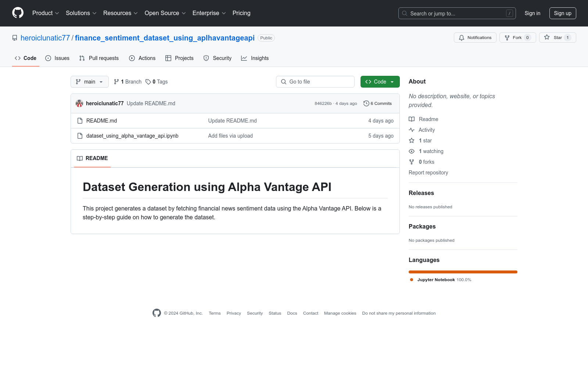Open dataset_using_alpha_vantage_api.ipynb file

pyautogui.click(x=132, y=136)
